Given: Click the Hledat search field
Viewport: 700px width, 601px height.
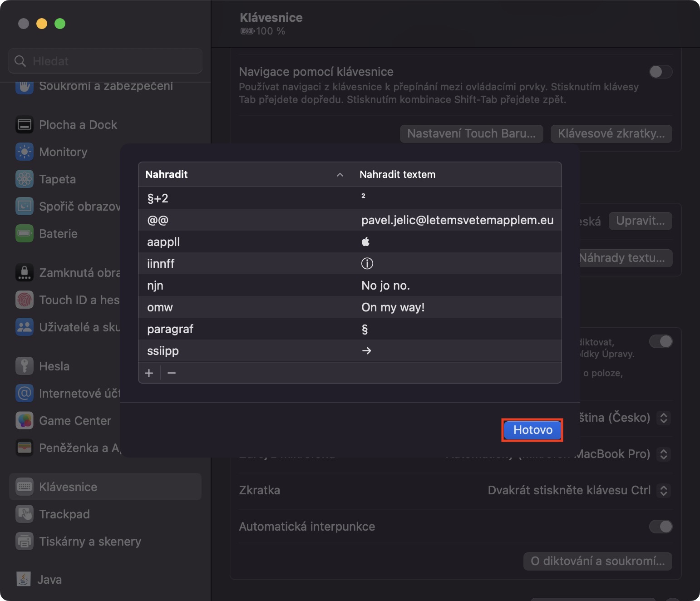Looking at the screenshot, I should coord(105,61).
